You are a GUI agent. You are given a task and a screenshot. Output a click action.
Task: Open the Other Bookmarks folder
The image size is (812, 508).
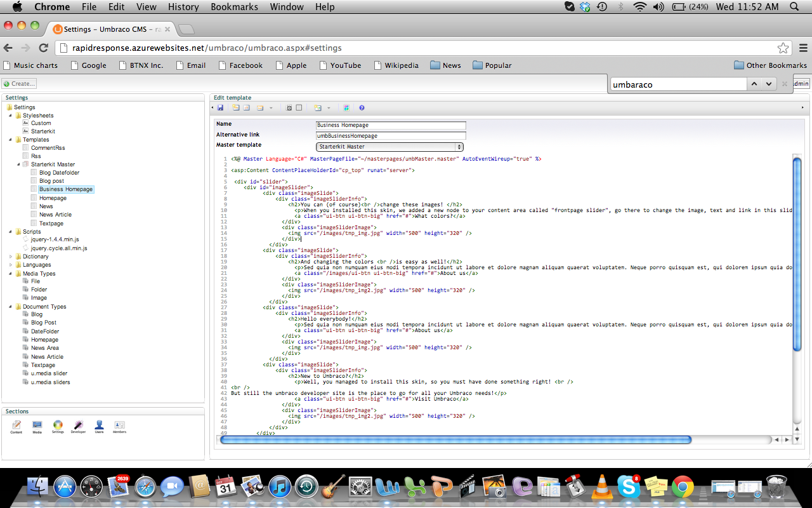(x=770, y=65)
